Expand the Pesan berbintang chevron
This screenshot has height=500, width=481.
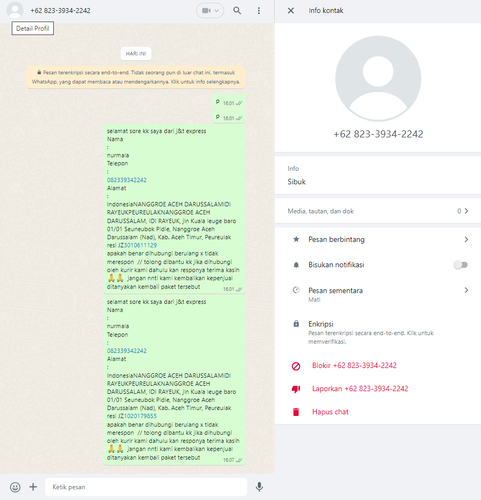click(x=466, y=240)
